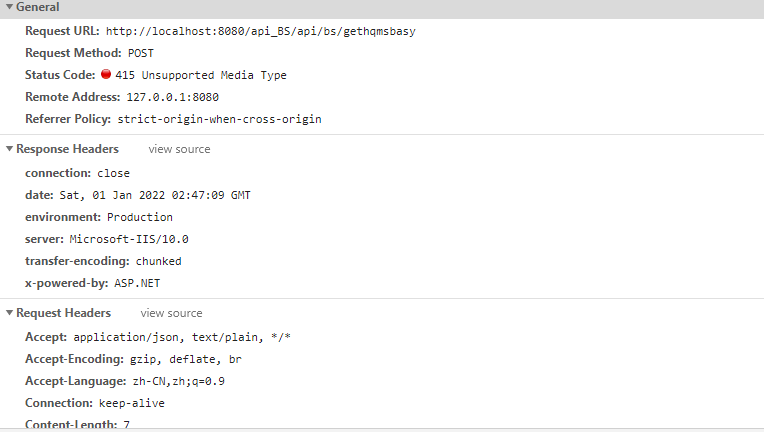
Task: Click the red status code indicator dot
Action: tap(106, 75)
